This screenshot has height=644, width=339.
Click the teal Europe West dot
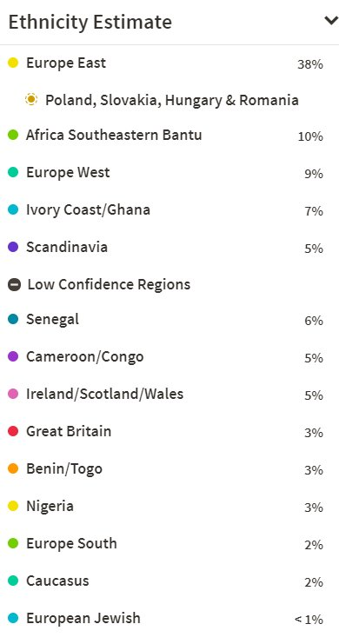pos(13,172)
